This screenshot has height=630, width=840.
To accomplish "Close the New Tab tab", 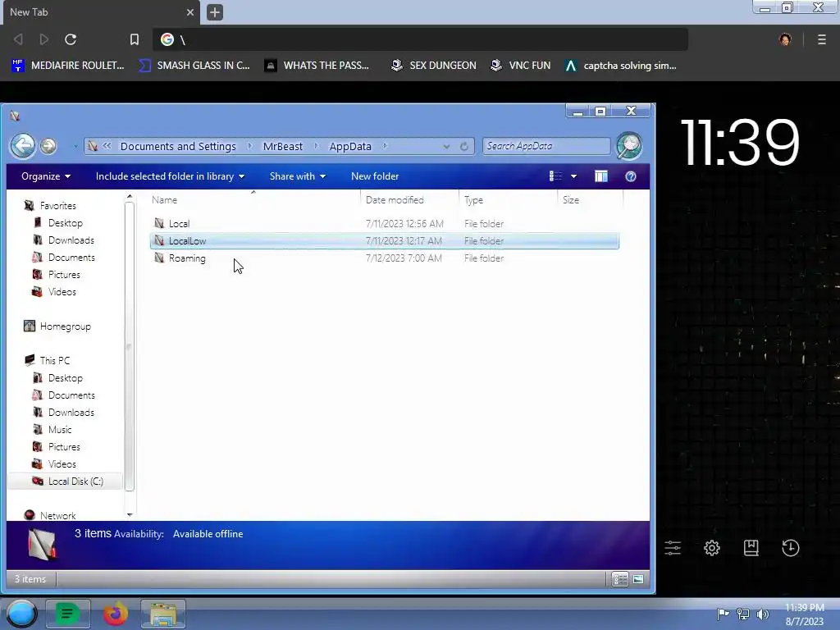I will (189, 12).
